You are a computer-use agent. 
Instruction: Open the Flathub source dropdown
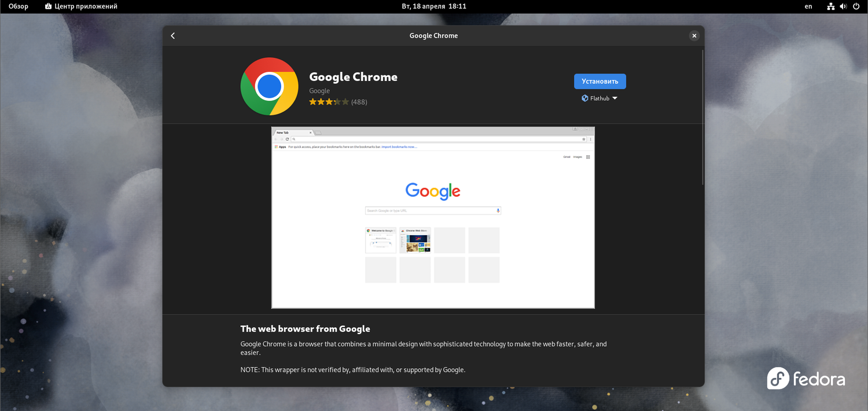(x=599, y=98)
